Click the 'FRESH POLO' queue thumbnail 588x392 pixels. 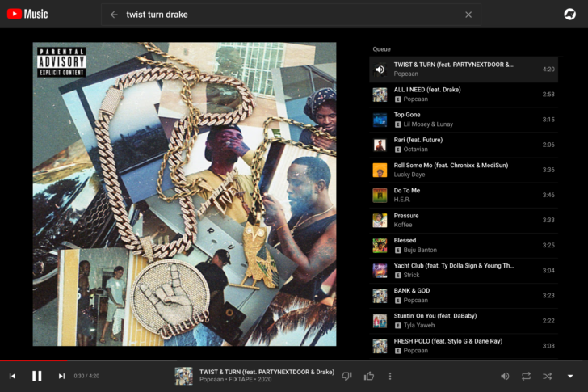380,346
